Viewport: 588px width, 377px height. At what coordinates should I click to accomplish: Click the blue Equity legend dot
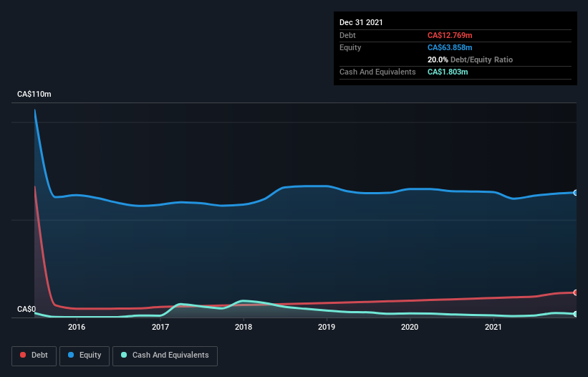tap(71, 355)
